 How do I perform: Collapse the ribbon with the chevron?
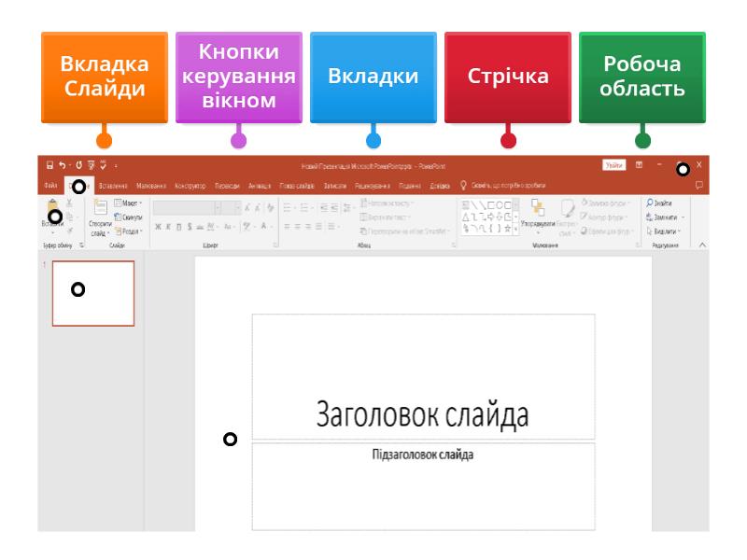(x=702, y=244)
